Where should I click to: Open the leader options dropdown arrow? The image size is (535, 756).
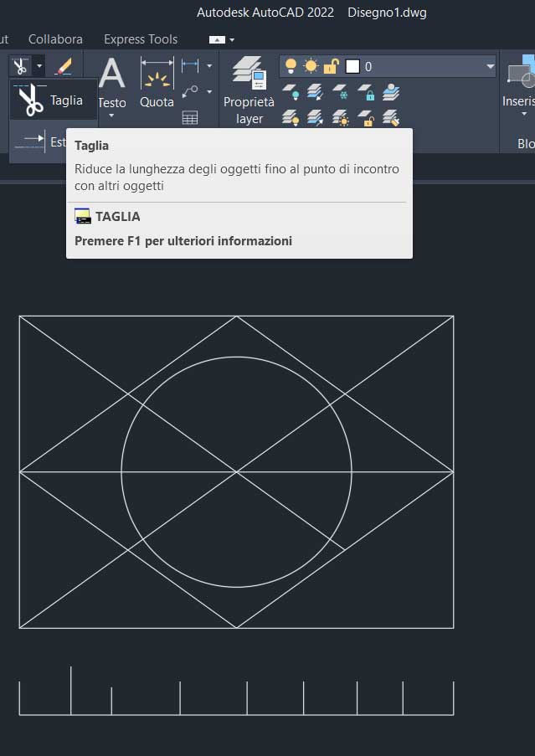[x=209, y=91]
